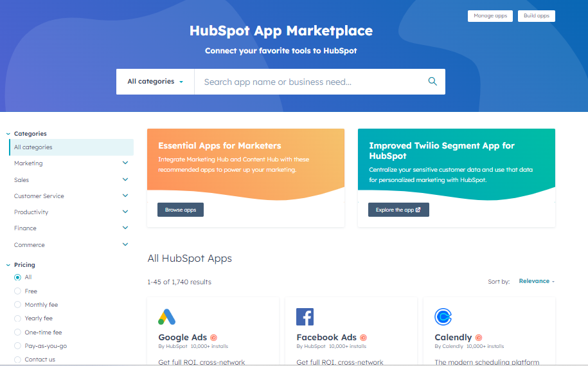Click the magnifying glass search icon

[432, 82]
